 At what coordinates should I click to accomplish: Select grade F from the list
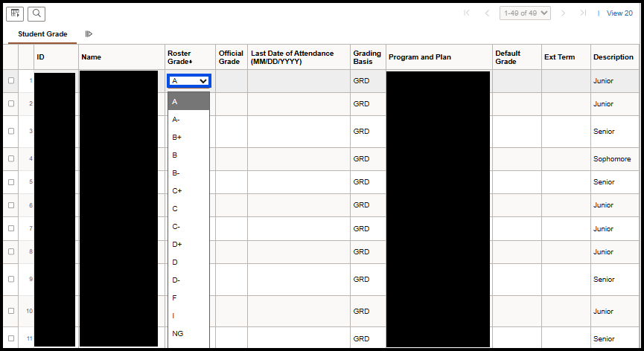pos(174,298)
